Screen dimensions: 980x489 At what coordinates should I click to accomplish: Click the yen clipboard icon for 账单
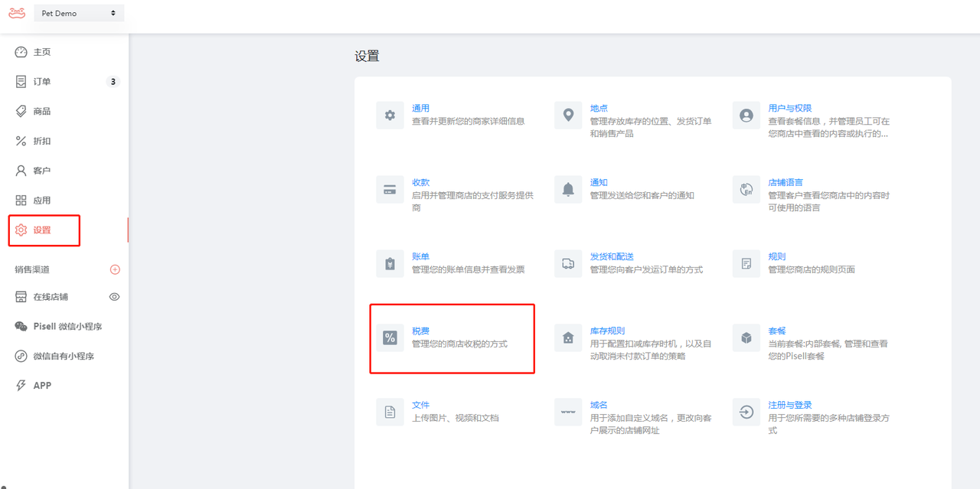click(x=390, y=263)
